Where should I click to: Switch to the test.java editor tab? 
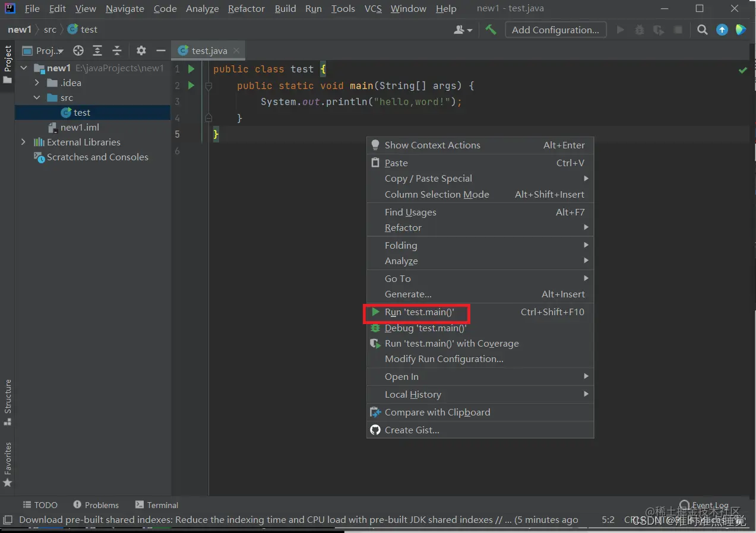(209, 51)
